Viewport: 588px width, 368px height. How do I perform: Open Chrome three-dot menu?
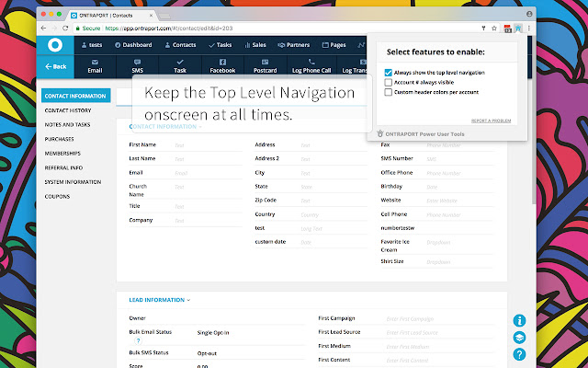click(529, 29)
